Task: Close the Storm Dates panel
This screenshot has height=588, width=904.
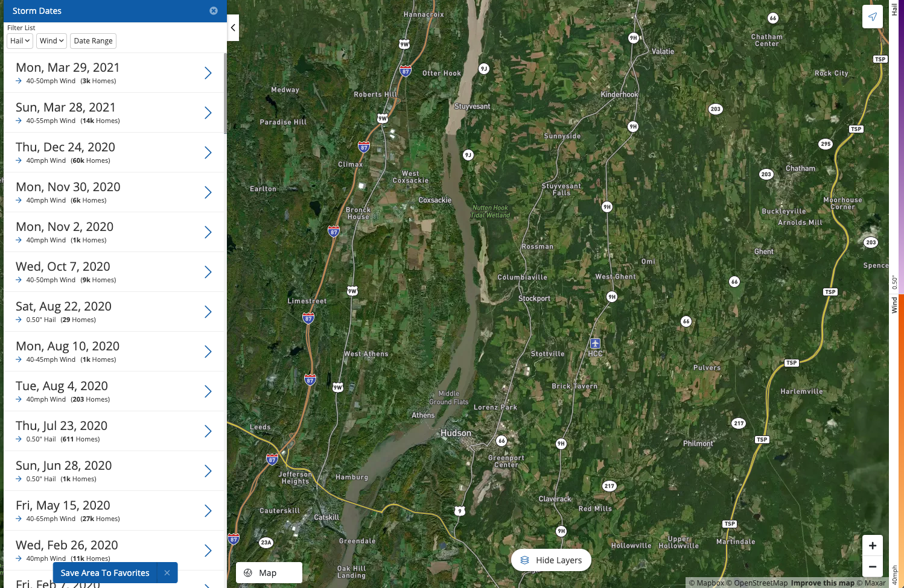Action: click(x=214, y=11)
